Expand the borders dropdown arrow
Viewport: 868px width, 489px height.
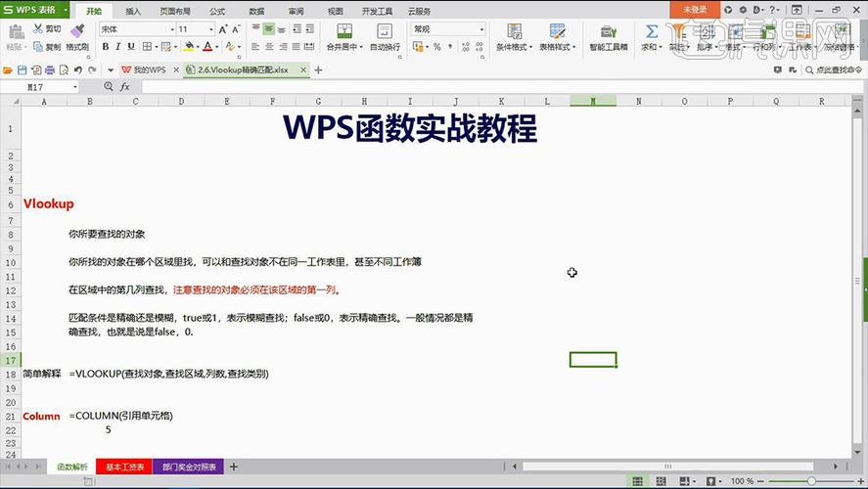[157, 47]
